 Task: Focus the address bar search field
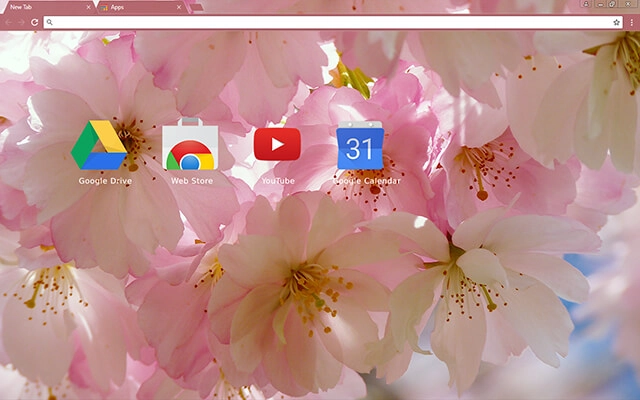click(x=333, y=22)
